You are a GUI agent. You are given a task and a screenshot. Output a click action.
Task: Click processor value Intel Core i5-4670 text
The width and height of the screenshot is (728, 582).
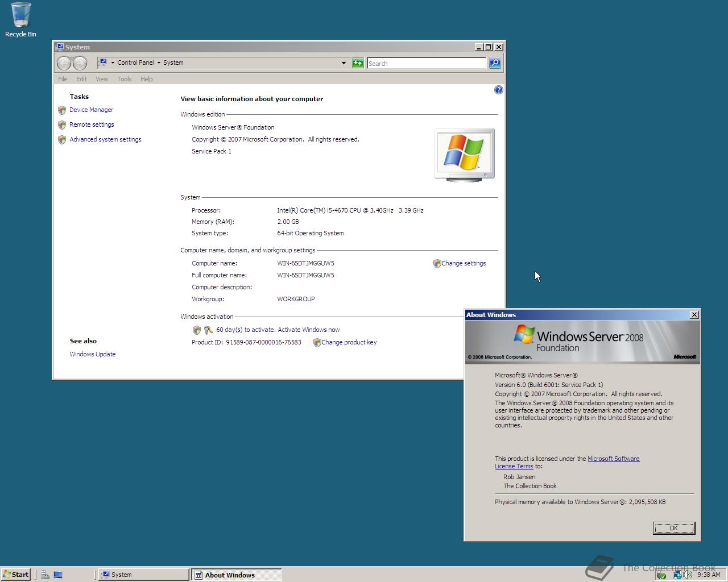350,210
